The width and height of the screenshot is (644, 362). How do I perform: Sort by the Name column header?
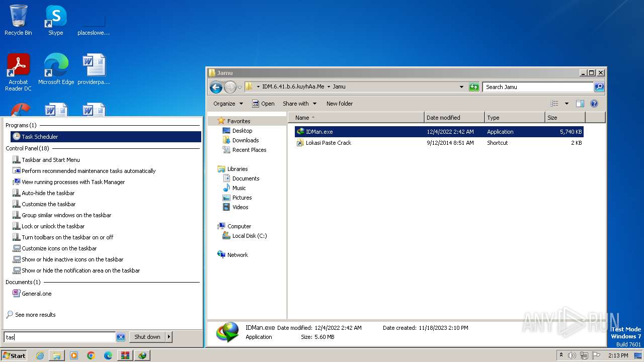click(356, 118)
